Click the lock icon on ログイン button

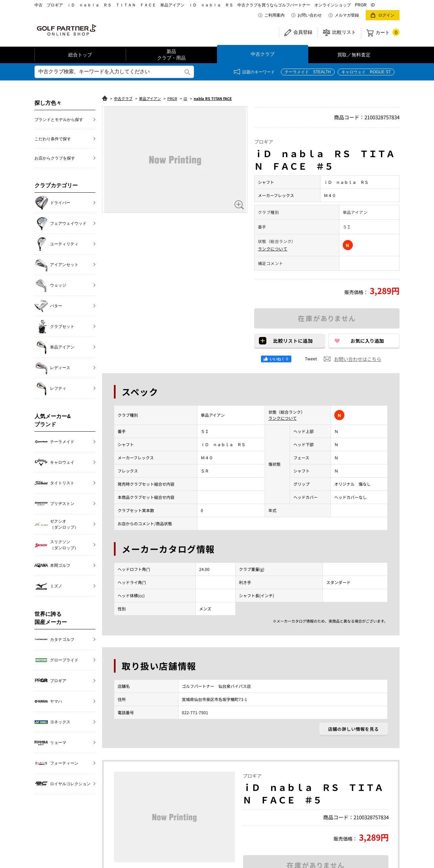click(x=373, y=15)
